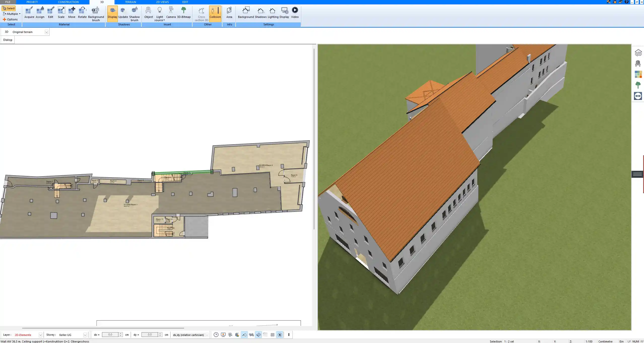Open the CONSTRUCTION ribbon tab
This screenshot has height=343, width=644.
pos(68,2)
